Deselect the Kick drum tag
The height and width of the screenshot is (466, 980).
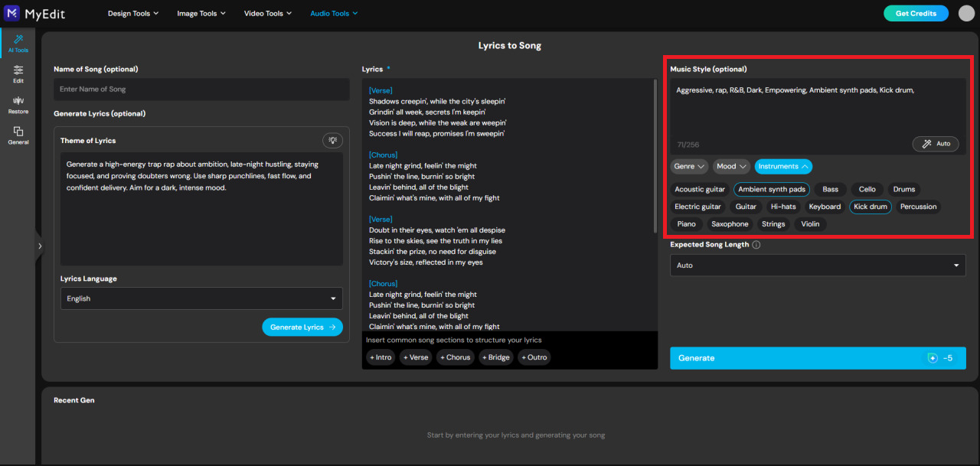(x=871, y=207)
